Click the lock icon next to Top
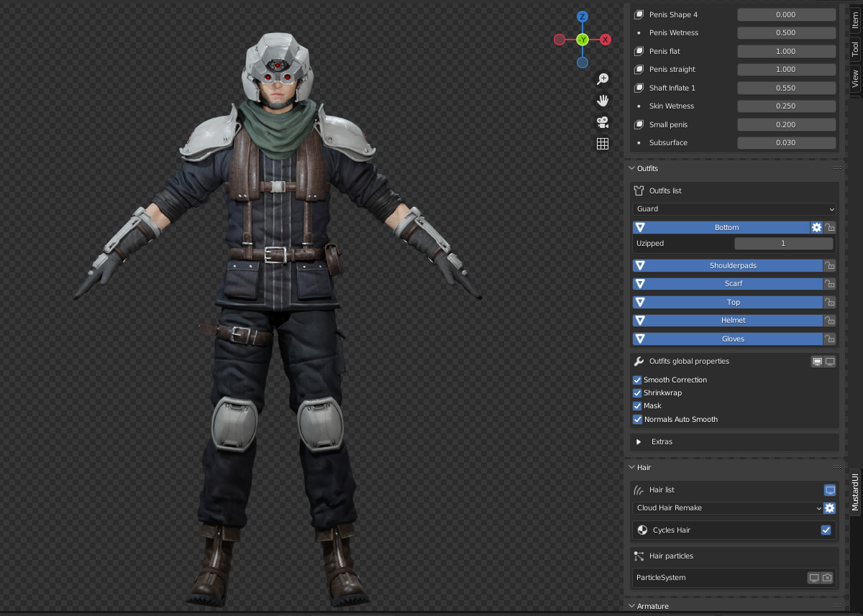 [x=830, y=303]
